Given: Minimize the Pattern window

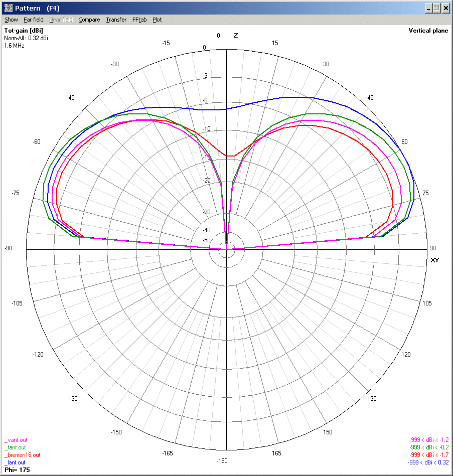Looking at the screenshot, I should [428, 8].
